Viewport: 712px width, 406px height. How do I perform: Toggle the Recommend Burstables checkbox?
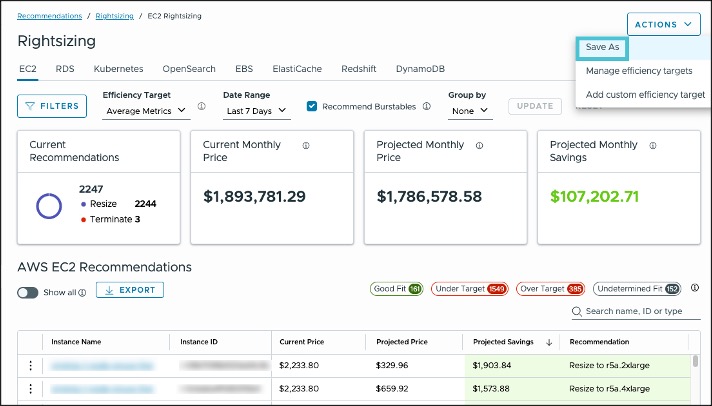pos(312,106)
